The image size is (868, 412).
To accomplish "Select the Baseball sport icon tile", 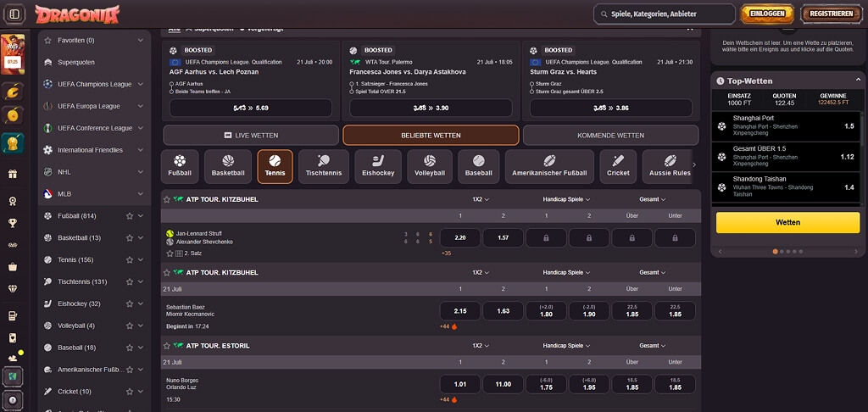I will point(478,167).
